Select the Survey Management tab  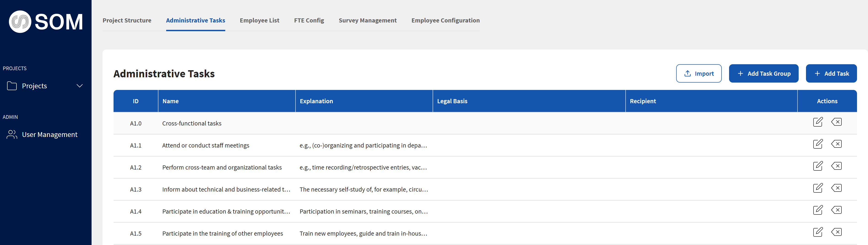(x=367, y=20)
